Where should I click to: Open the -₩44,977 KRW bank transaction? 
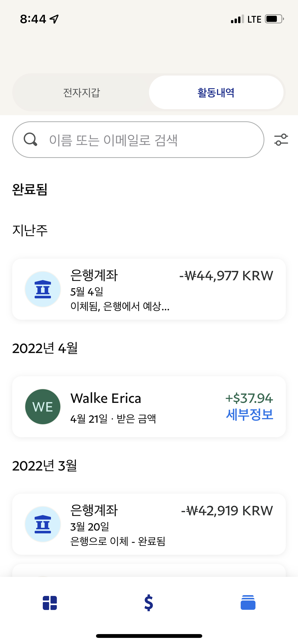pos(149,289)
